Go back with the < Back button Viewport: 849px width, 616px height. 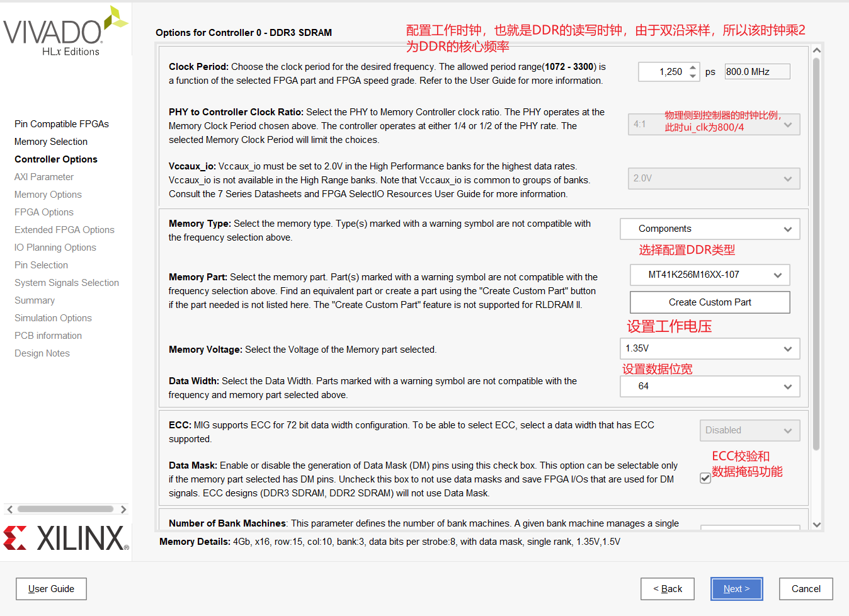(x=668, y=589)
